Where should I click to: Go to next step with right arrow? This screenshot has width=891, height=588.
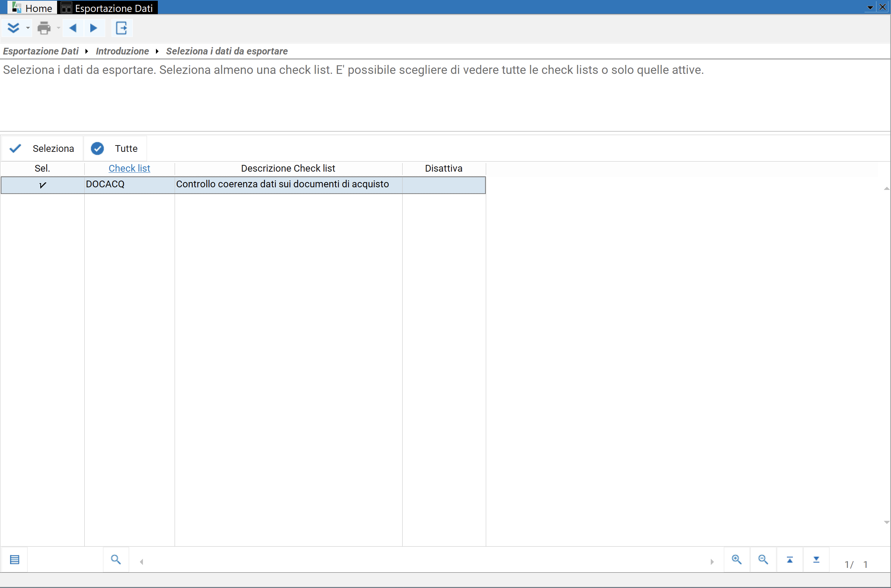tap(94, 28)
